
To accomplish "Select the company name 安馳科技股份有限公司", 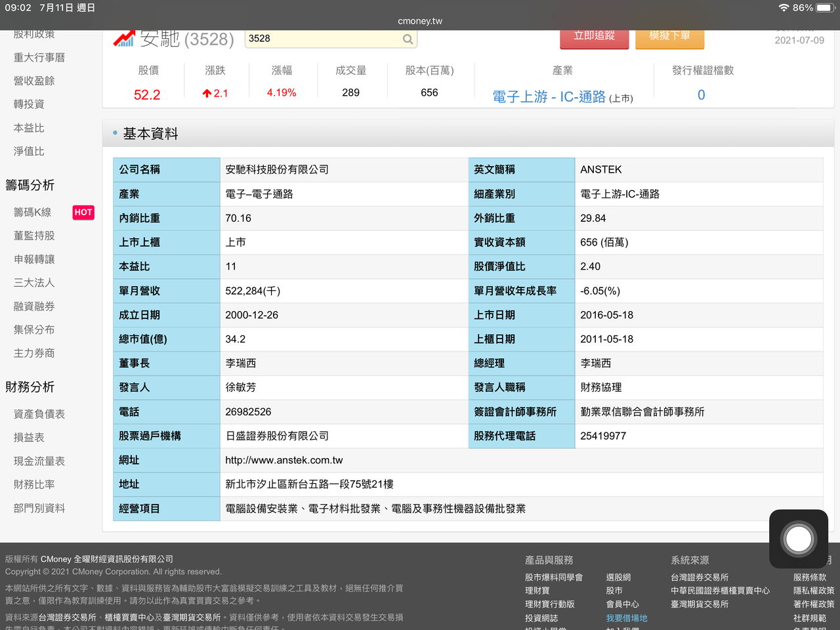I will [x=277, y=170].
